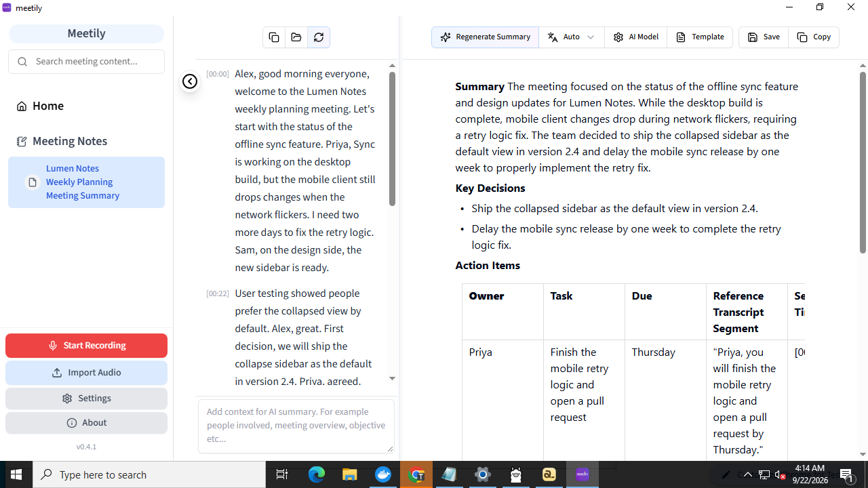Click the taskbar clock showing 4:14 AM
The height and width of the screenshot is (488, 868).
(811, 474)
